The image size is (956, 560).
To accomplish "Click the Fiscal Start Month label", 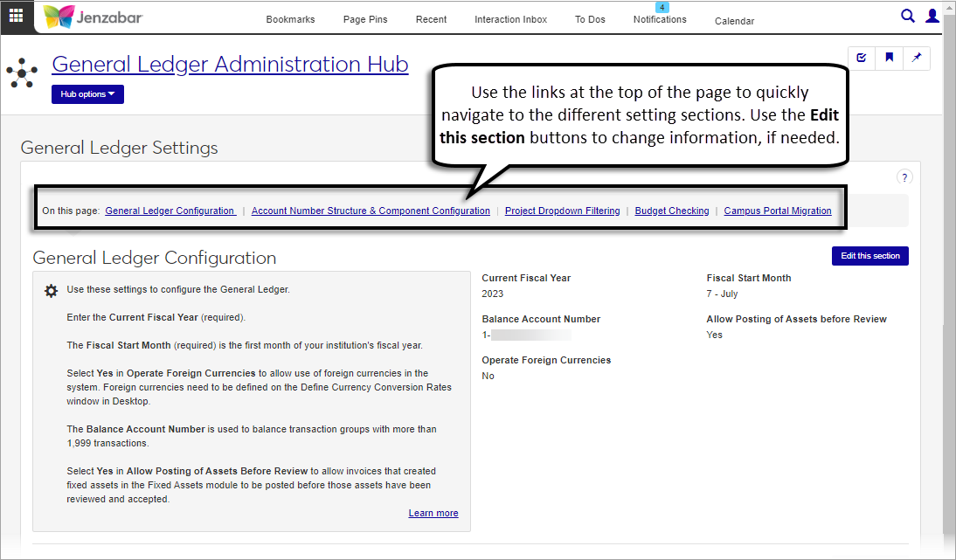I will [x=749, y=278].
